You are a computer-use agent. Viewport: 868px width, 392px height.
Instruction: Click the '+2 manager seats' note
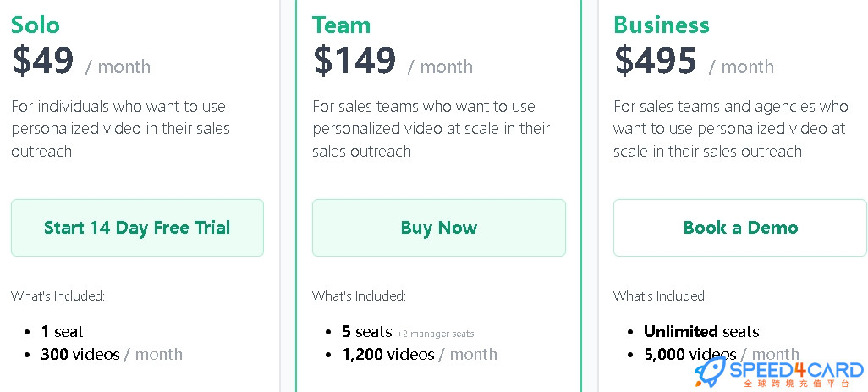436,334
